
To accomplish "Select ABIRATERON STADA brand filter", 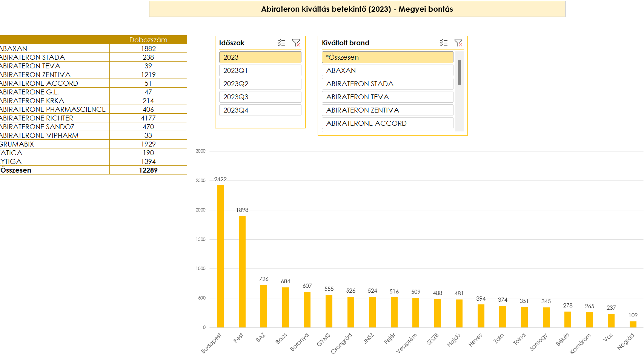I will [387, 84].
